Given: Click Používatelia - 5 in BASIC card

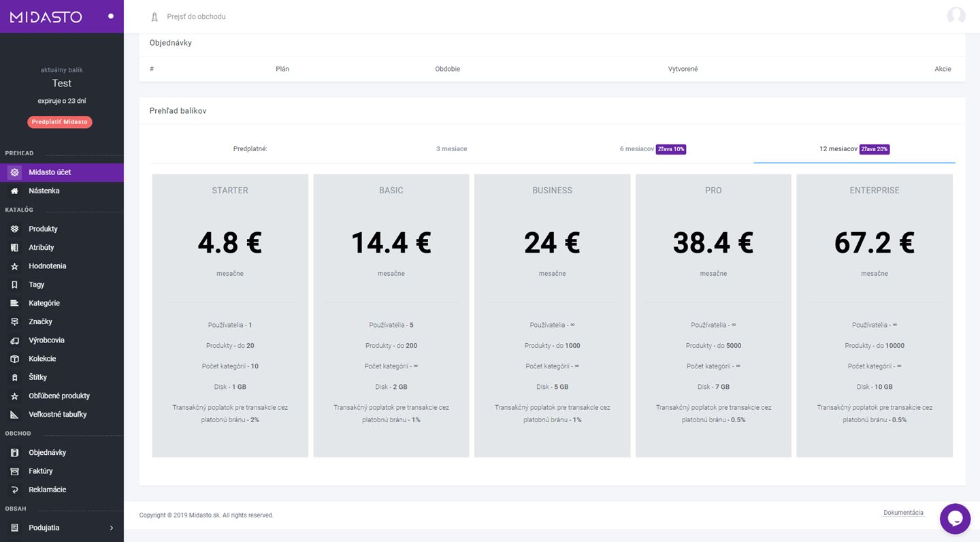Looking at the screenshot, I should [x=391, y=325].
